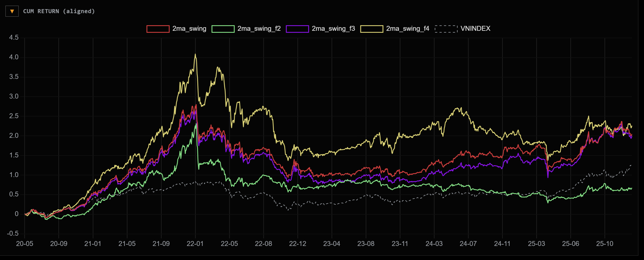Click the yellow line's highest peak near 22-01
This screenshot has height=260, width=644.
click(x=195, y=54)
